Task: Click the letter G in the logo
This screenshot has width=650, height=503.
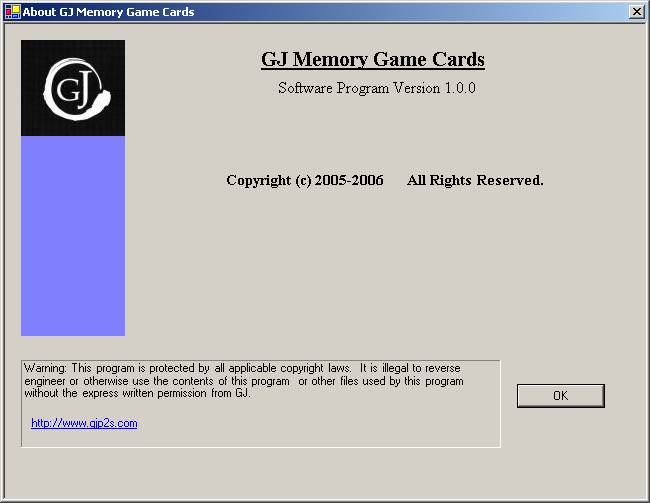Action: [x=66, y=89]
